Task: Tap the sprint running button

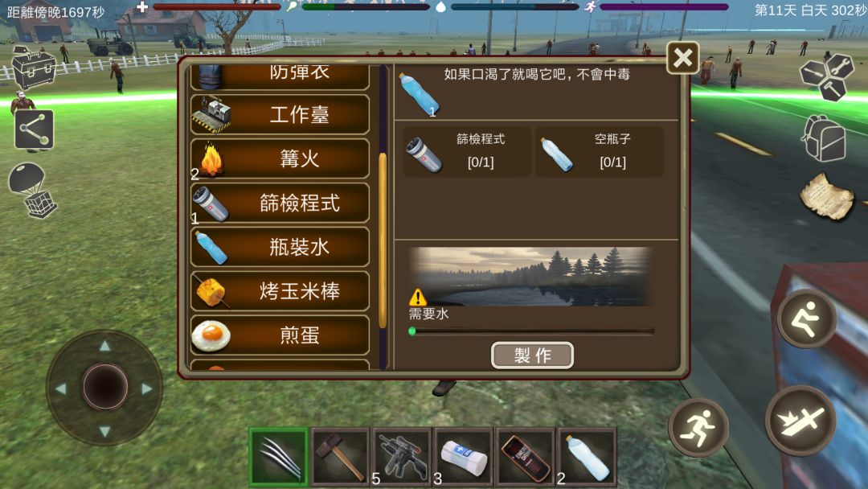Action: click(698, 428)
